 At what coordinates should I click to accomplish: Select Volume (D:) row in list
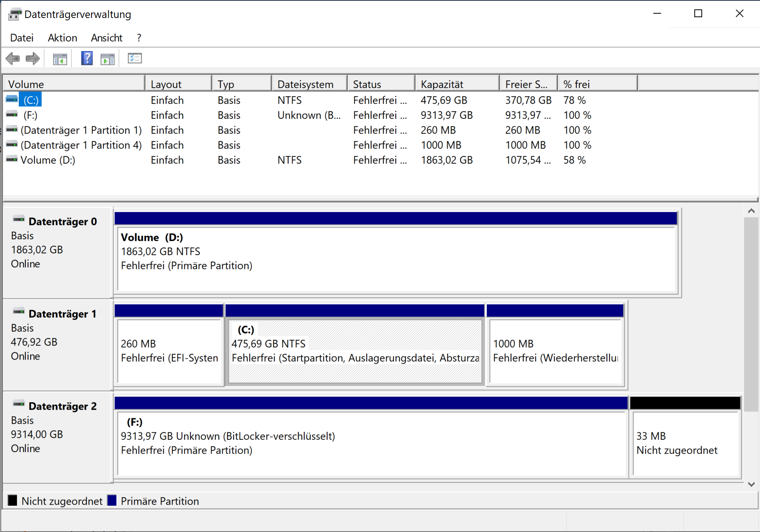48,160
